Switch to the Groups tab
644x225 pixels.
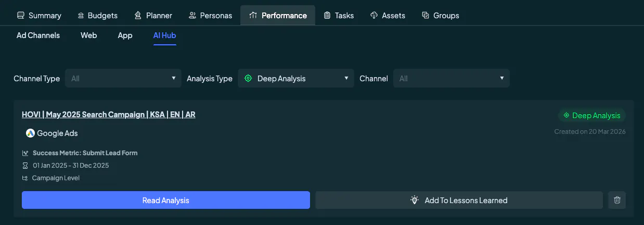tap(441, 16)
